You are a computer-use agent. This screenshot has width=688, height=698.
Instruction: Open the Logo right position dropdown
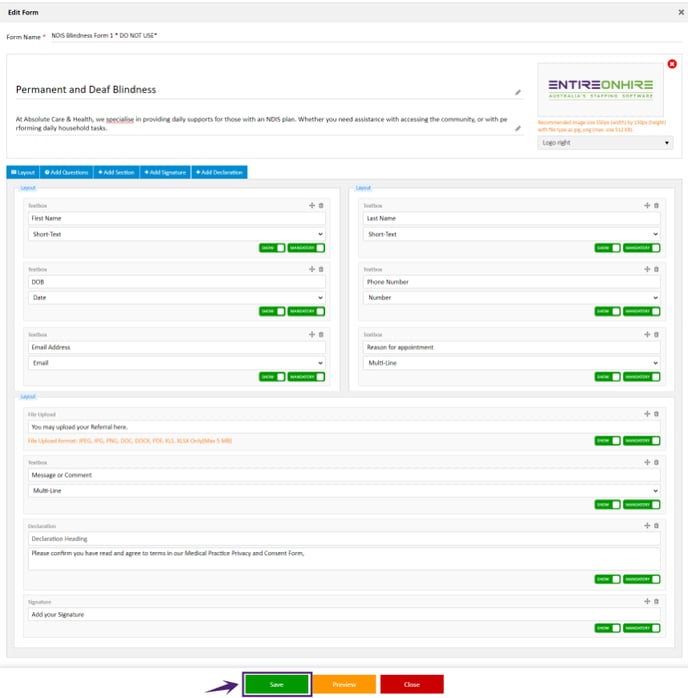click(x=605, y=143)
